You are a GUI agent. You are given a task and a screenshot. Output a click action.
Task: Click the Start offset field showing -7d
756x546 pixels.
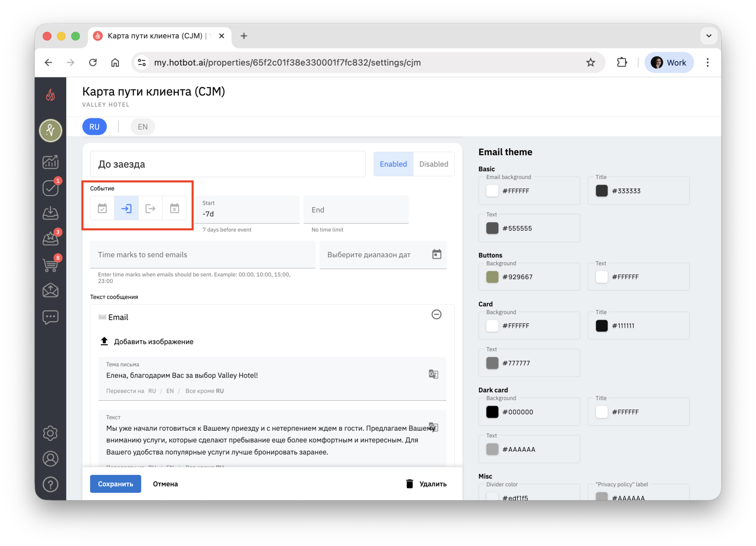point(247,210)
